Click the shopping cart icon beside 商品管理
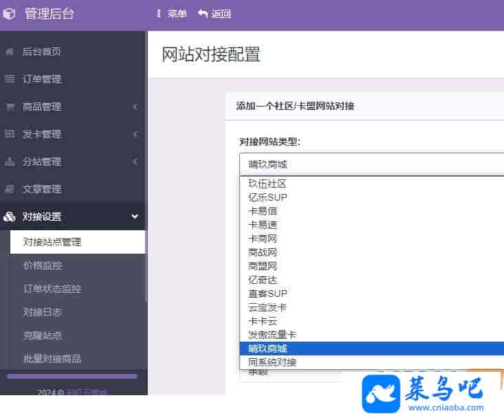504x420 pixels. 10,107
